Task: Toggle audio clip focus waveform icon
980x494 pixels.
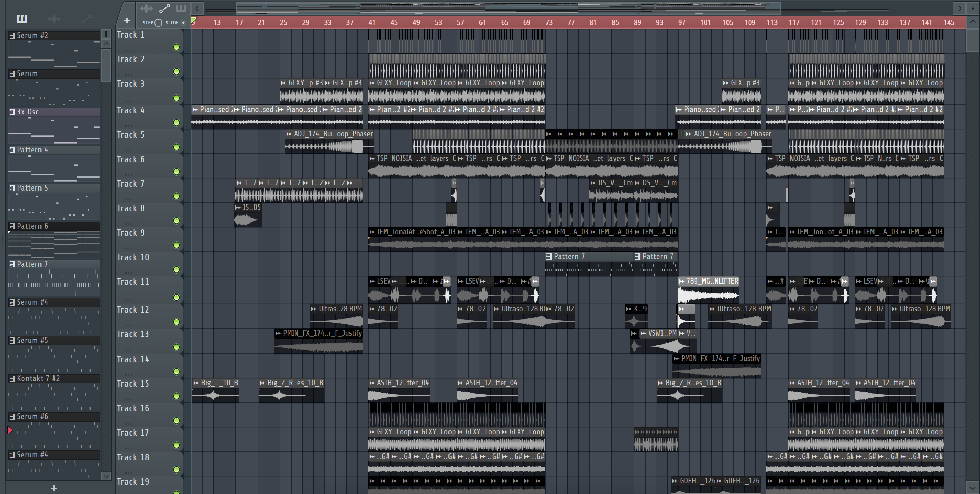Action: (x=146, y=9)
